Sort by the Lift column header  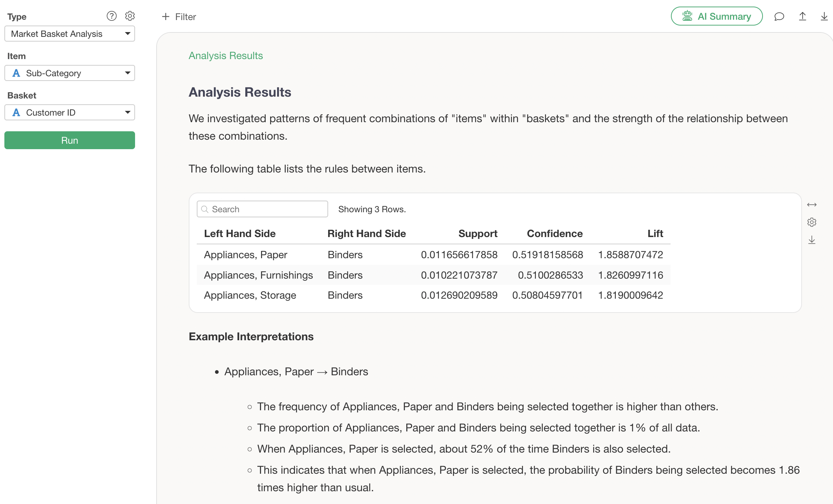[x=655, y=234]
